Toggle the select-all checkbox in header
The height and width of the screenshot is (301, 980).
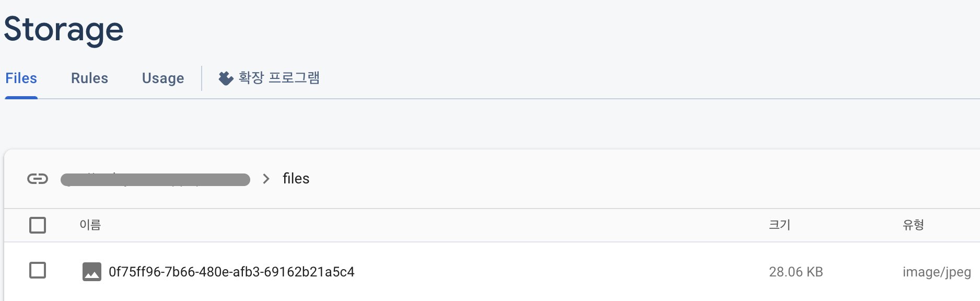tap(38, 225)
